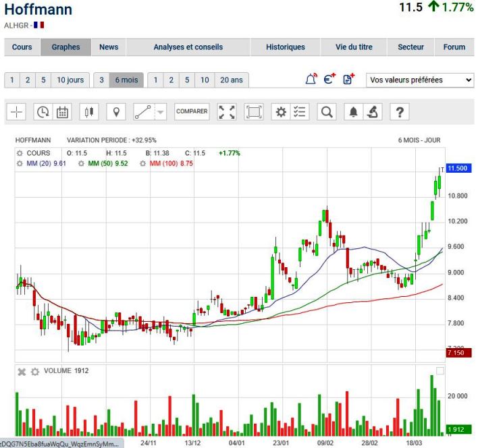Viewport: 478px width, 448px height.
Task: Select the 3 months period button
Action: (101, 80)
